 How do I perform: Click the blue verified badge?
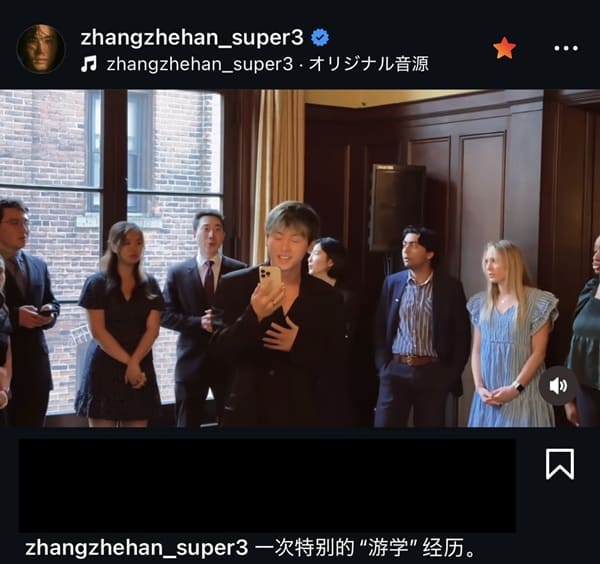[x=320, y=37]
